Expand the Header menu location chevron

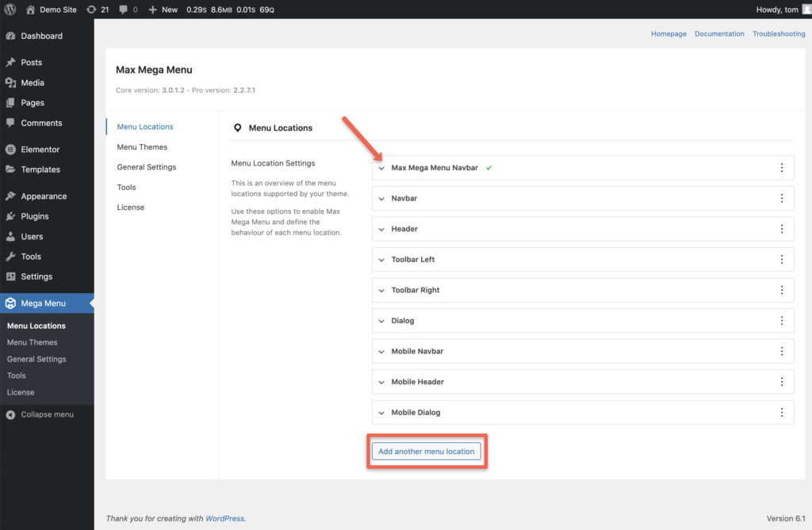click(x=381, y=230)
